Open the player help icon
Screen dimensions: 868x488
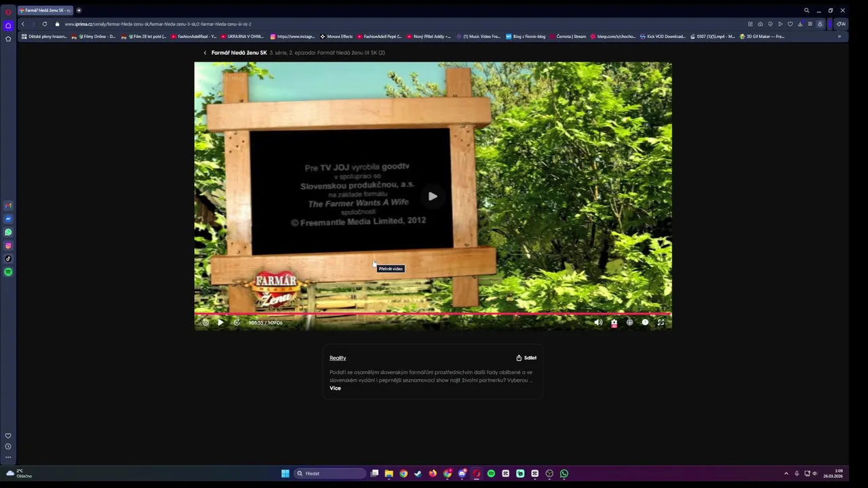point(645,323)
